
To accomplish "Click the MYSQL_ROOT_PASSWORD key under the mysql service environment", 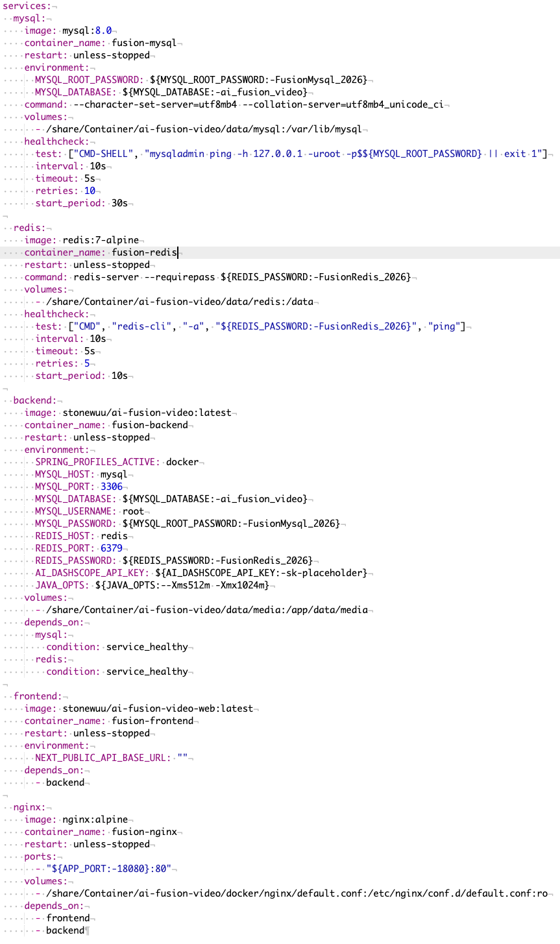I will click(x=90, y=80).
